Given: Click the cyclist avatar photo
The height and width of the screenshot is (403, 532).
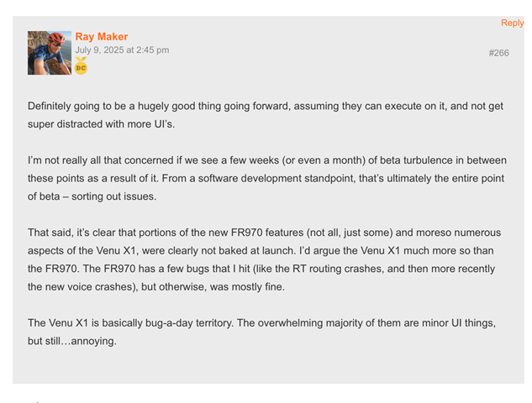Looking at the screenshot, I should (x=50, y=53).
